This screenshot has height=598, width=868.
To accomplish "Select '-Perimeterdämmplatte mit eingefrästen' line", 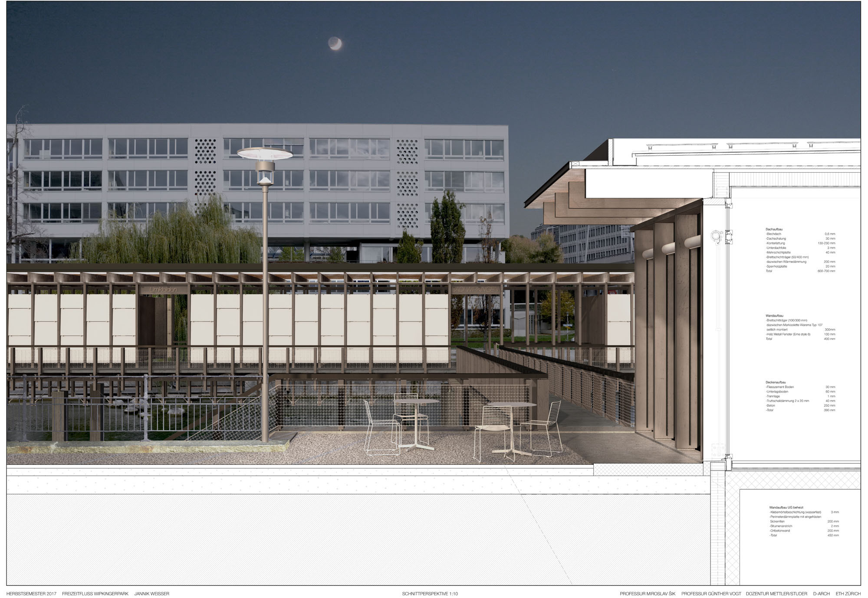I will [795, 517].
